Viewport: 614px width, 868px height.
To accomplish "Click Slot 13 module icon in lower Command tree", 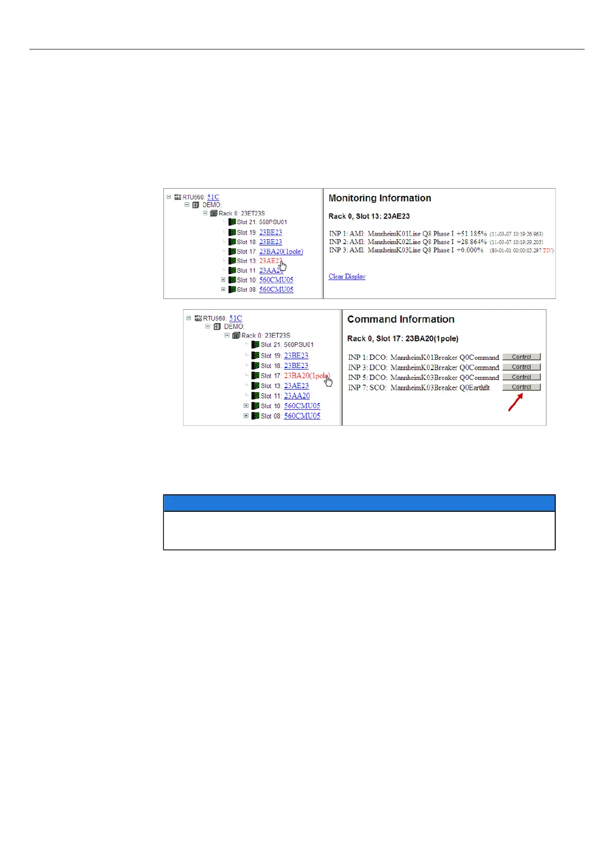I will tap(255, 386).
